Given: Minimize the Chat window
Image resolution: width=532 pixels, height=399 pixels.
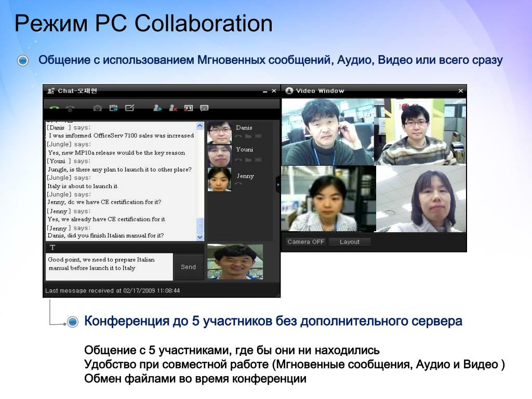Looking at the screenshot, I should pos(265,91).
